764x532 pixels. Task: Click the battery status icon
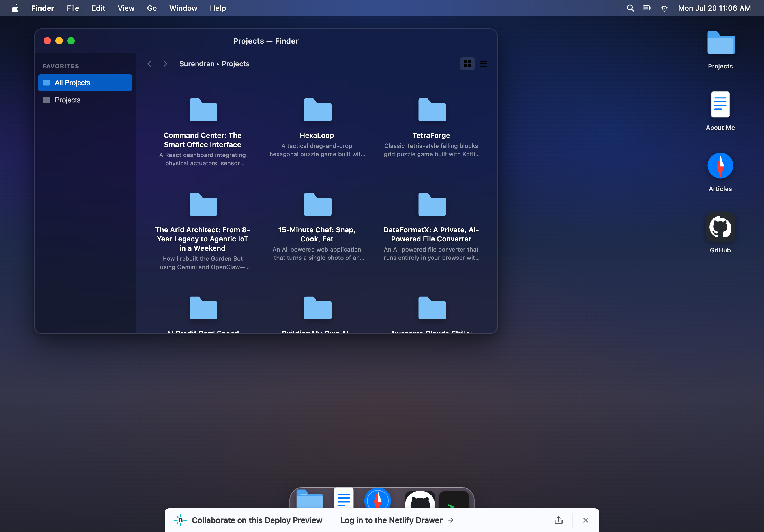coord(647,8)
